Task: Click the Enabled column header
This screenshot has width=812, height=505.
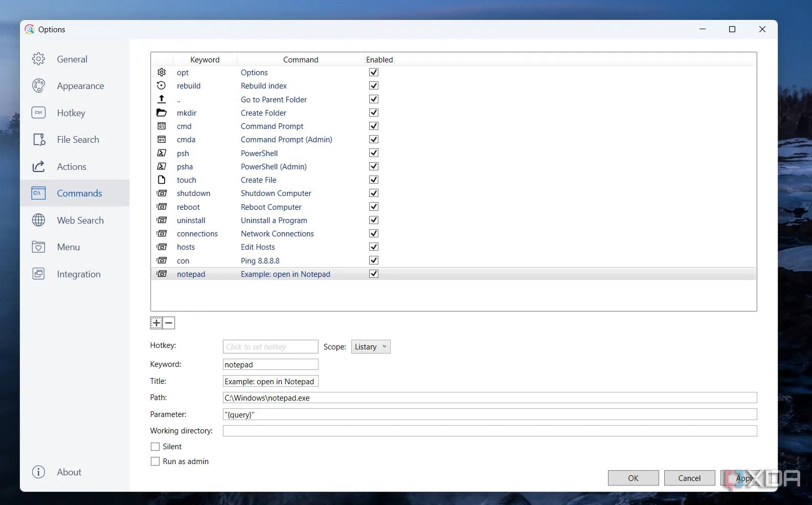Action: tap(379, 59)
